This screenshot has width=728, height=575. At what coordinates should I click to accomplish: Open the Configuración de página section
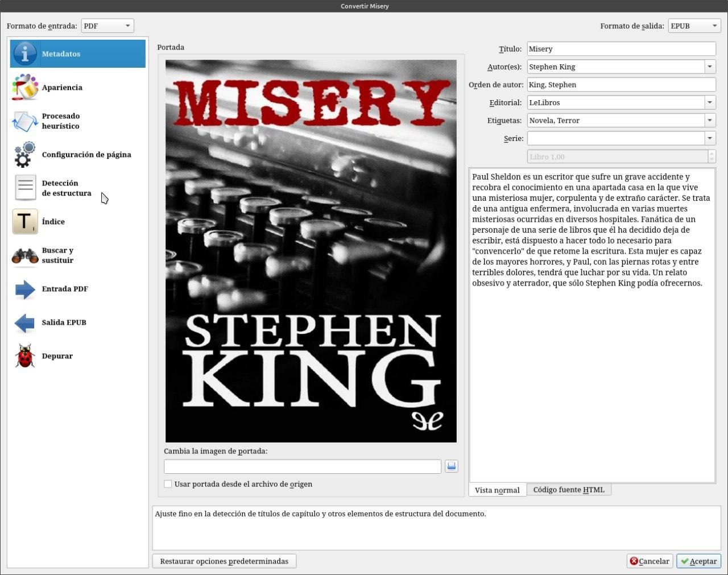pyautogui.click(x=78, y=155)
